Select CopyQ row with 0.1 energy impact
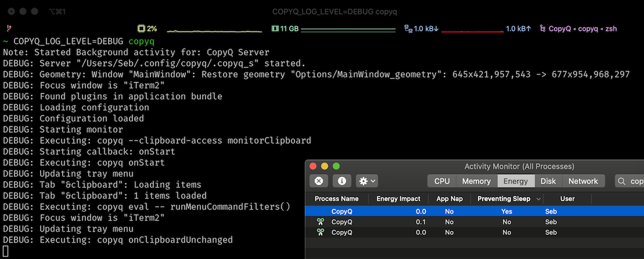This screenshot has width=644, height=259. [x=474, y=222]
